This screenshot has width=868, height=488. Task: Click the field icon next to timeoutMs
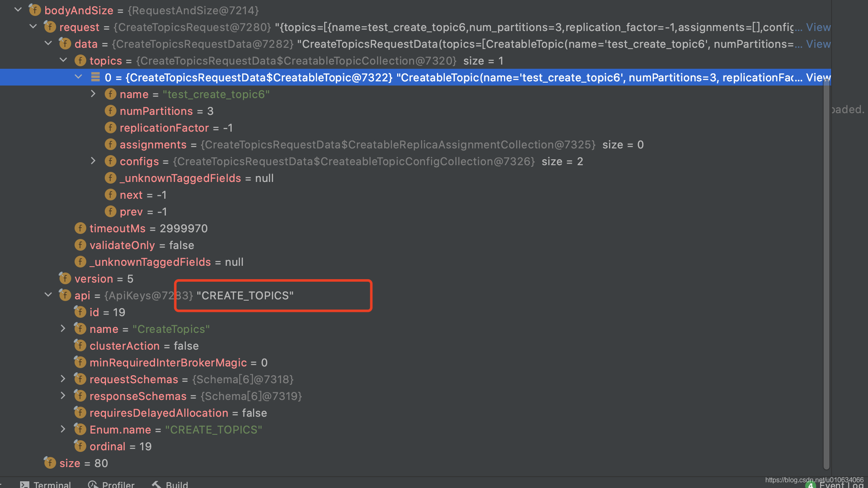[x=80, y=228]
